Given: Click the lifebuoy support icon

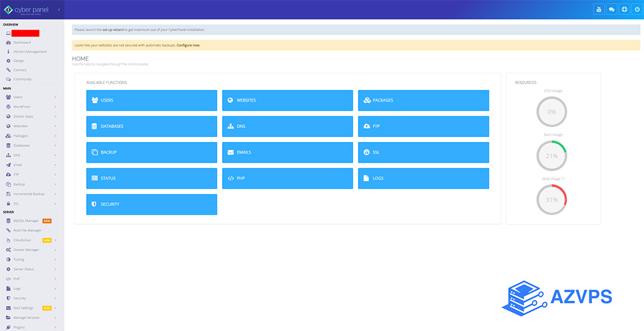Looking at the screenshot, I should click(x=624, y=9).
